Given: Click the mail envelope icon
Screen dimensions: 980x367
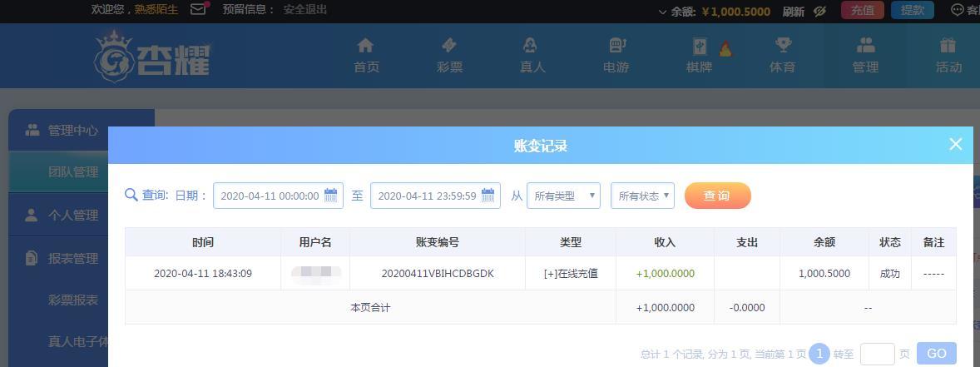Looking at the screenshot, I should click(198, 10).
